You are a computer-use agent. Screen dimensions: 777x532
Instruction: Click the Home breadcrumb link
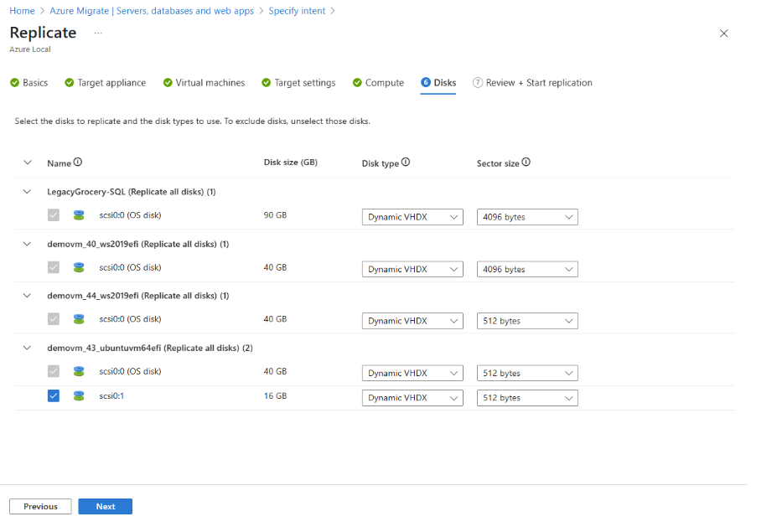click(x=21, y=11)
